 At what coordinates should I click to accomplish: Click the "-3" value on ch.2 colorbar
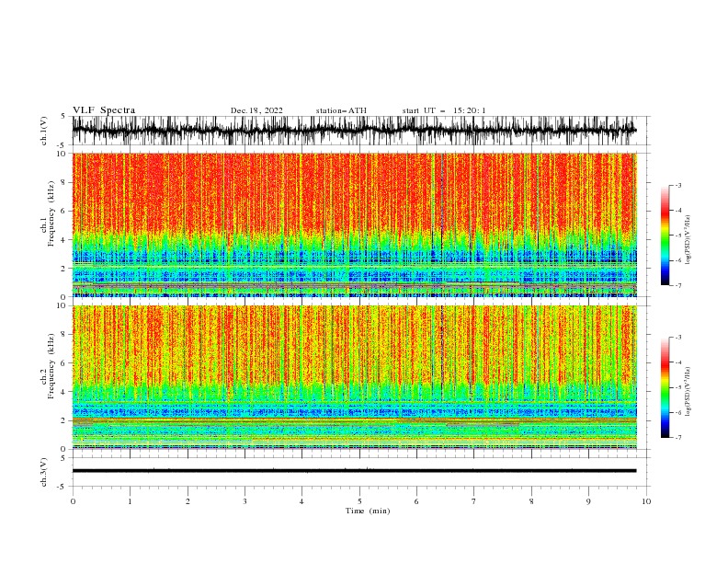pyautogui.click(x=678, y=338)
